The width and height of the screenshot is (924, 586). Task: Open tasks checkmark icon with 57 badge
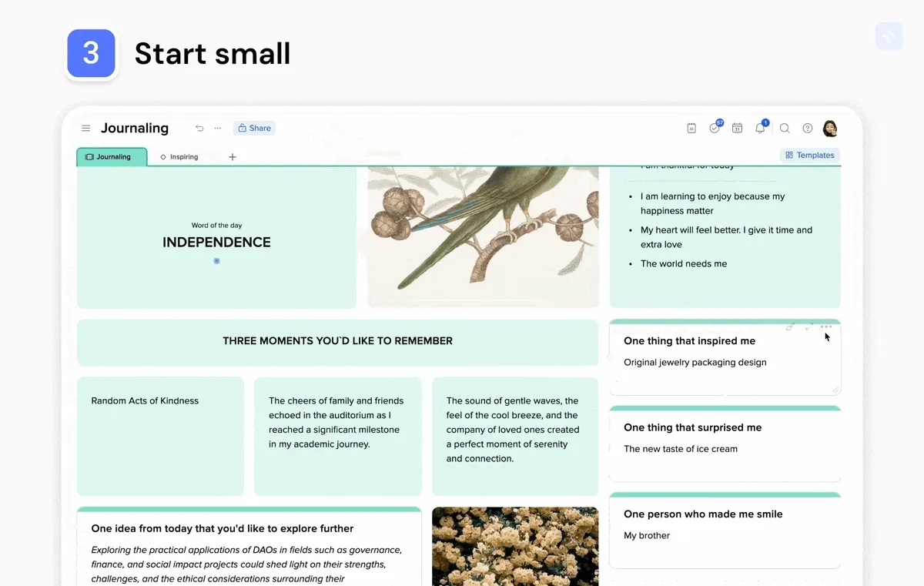[x=715, y=128]
